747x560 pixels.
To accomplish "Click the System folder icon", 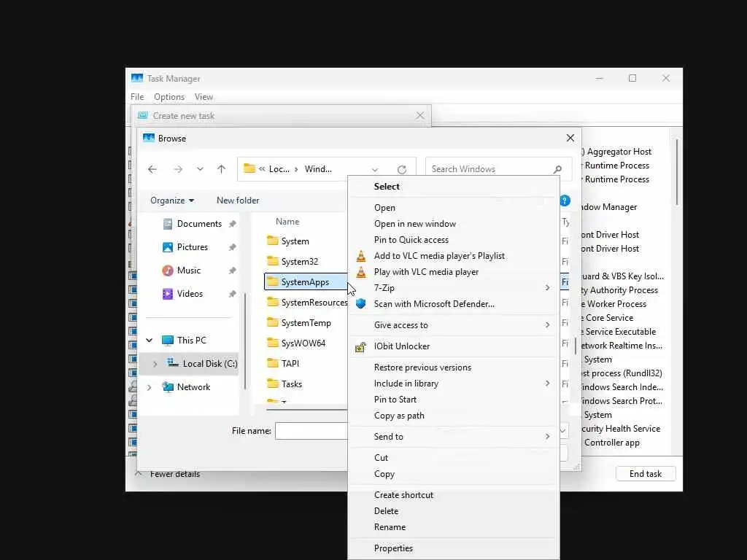I will point(273,241).
